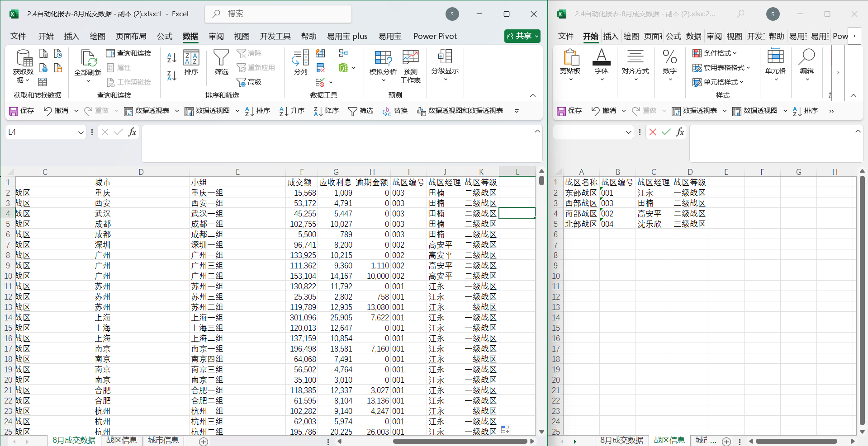Expand 分级显示 outline group

(445, 66)
